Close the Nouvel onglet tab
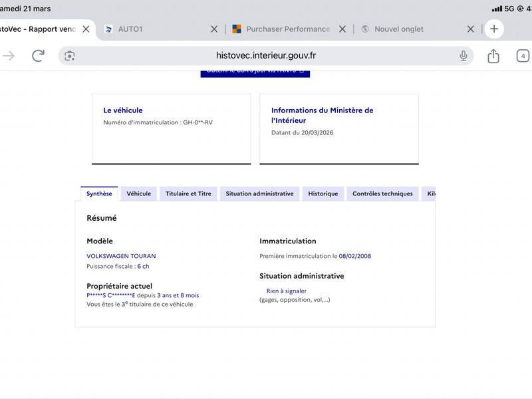Viewport: 532px width, 399px height. pyautogui.click(x=470, y=29)
